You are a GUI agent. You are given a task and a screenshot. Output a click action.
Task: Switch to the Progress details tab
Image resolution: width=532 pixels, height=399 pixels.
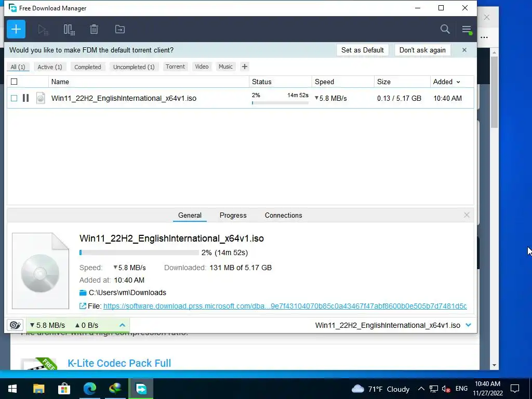(x=233, y=215)
